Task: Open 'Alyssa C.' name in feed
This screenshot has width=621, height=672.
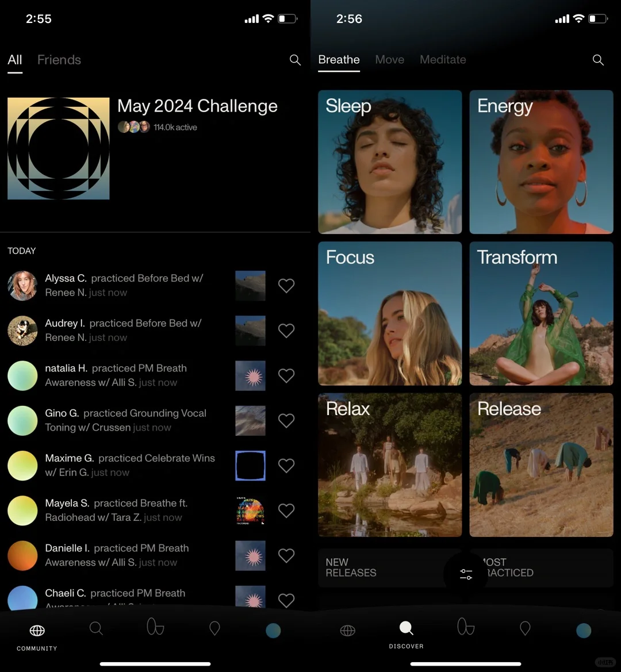Action: pos(66,278)
